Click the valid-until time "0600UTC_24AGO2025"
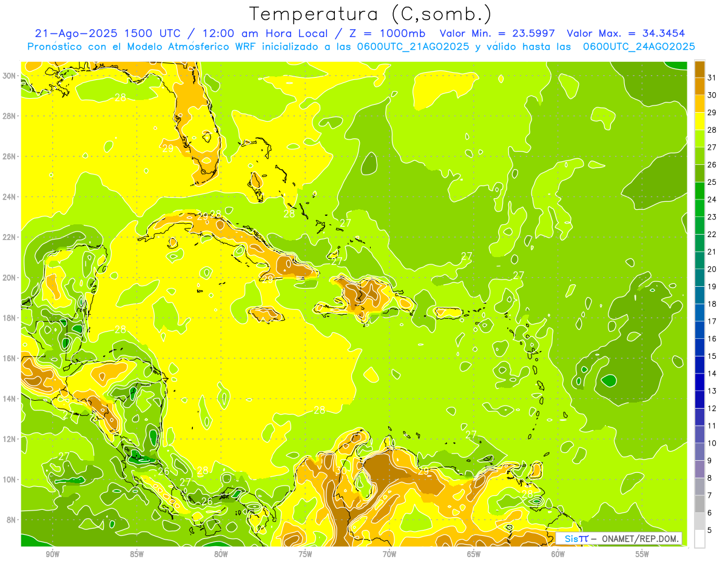728x562 pixels. pyautogui.click(x=639, y=47)
